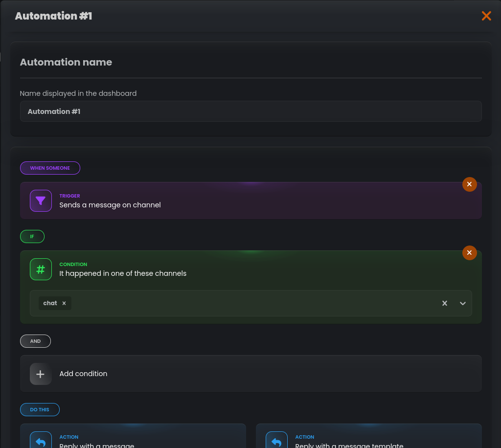Toggle the WHEN SOMEONE pill
This screenshot has height=448, width=501.
pos(50,168)
